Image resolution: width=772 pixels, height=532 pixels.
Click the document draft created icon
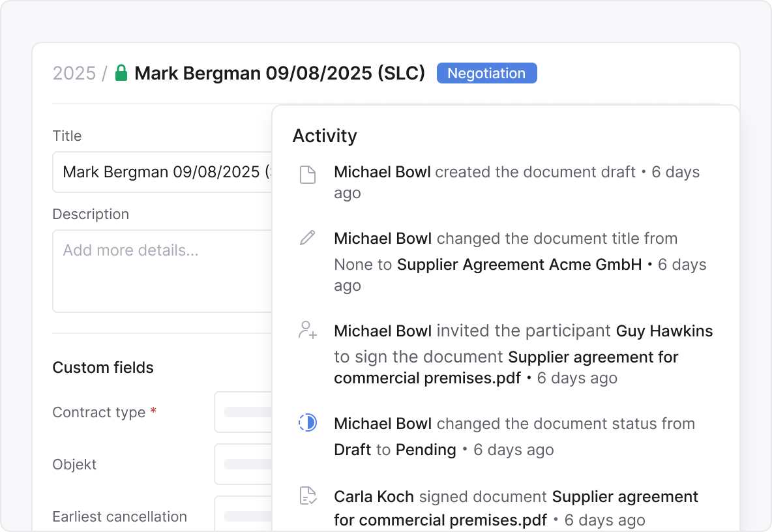click(307, 174)
